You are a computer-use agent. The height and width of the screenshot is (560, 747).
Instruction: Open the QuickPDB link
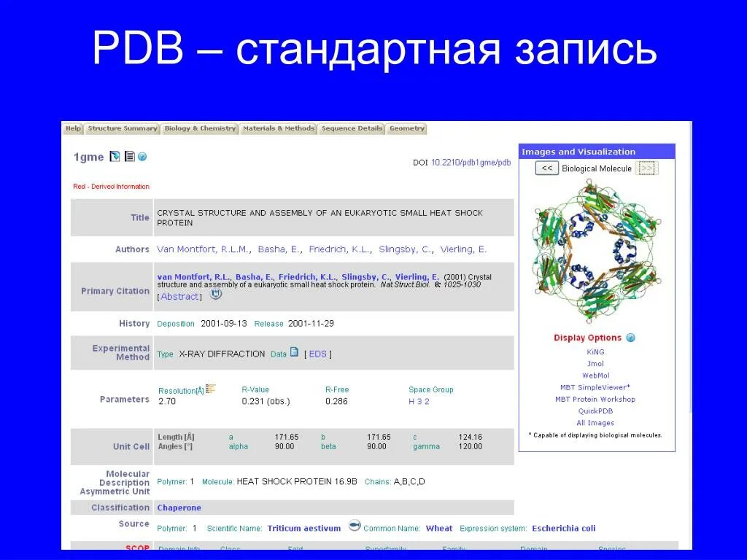[595, 411]
